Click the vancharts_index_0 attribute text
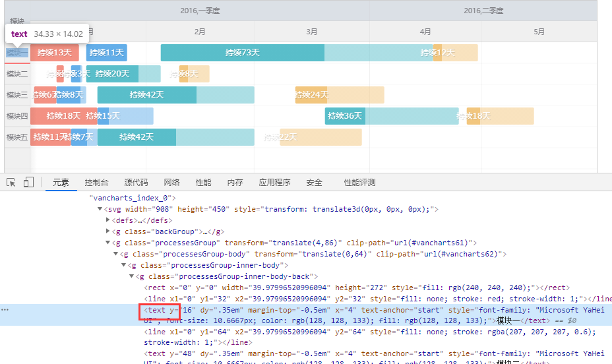This screenshot has height=364, width=612. 131,198
